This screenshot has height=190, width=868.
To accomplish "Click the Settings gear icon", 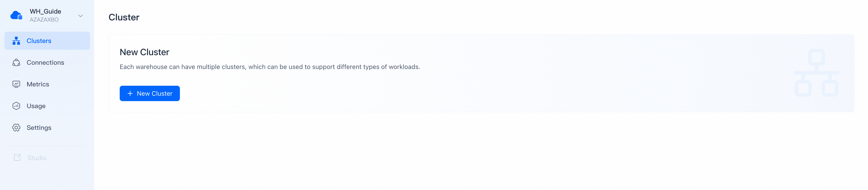I will (16, 127).
